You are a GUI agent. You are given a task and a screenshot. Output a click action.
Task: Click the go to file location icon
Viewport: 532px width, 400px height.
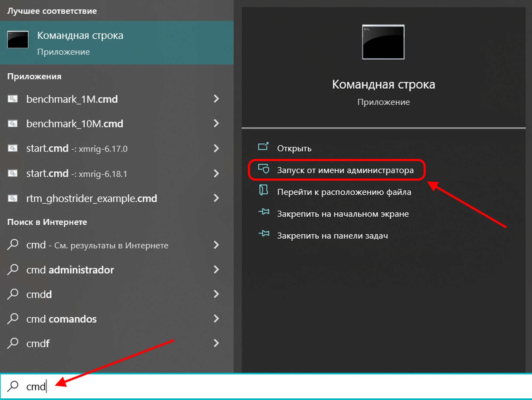pyautogui.click(x=263, y=190)
